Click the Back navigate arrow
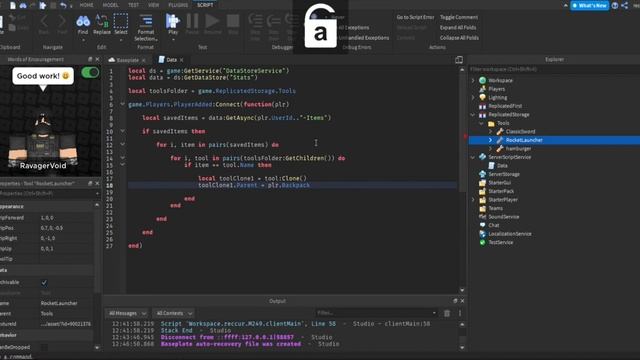The width and height of the screenshot is (640, 360). [x=44, y=20]
